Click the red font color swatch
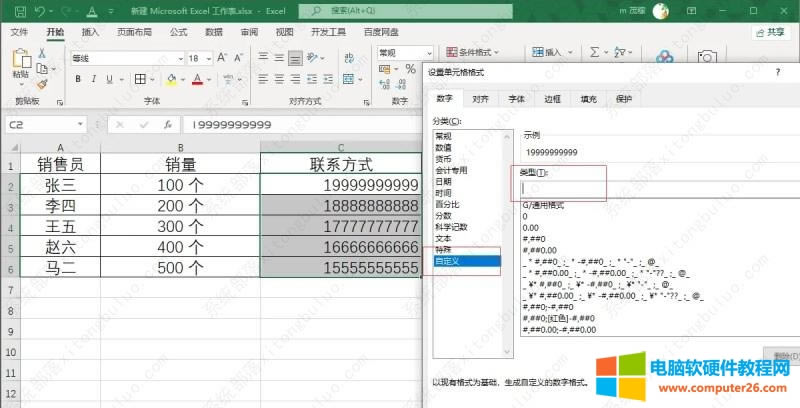800x408 pixels. (198, 80)
